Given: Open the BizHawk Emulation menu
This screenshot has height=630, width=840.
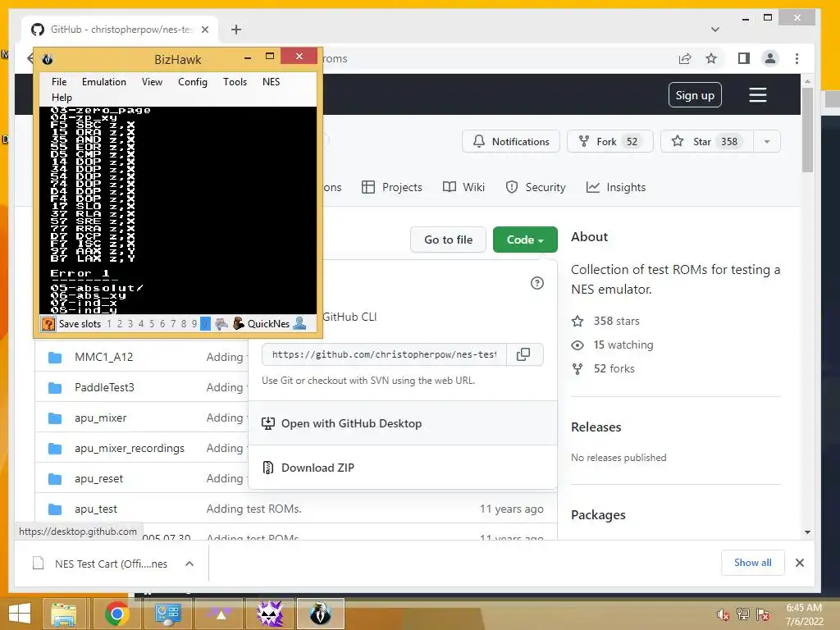Looking at the screenshot, I should pos(104,82).
